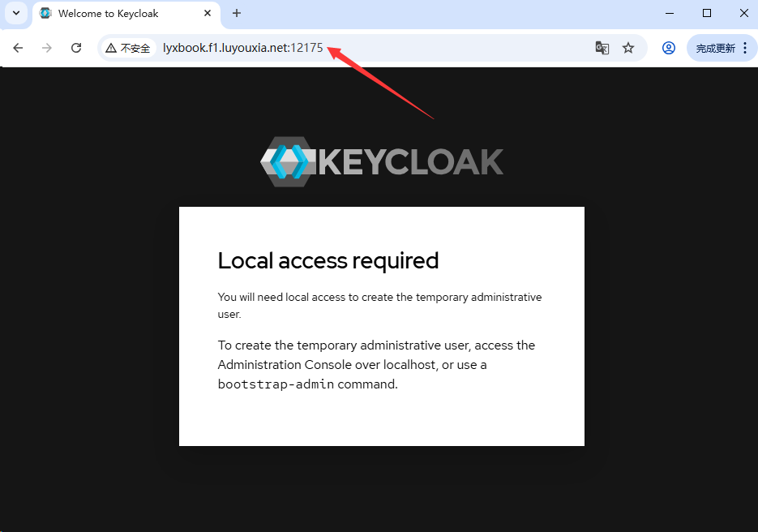Screen dimensions: 758x532
Task: Minimize the browser window
Action: coord(670,13)
